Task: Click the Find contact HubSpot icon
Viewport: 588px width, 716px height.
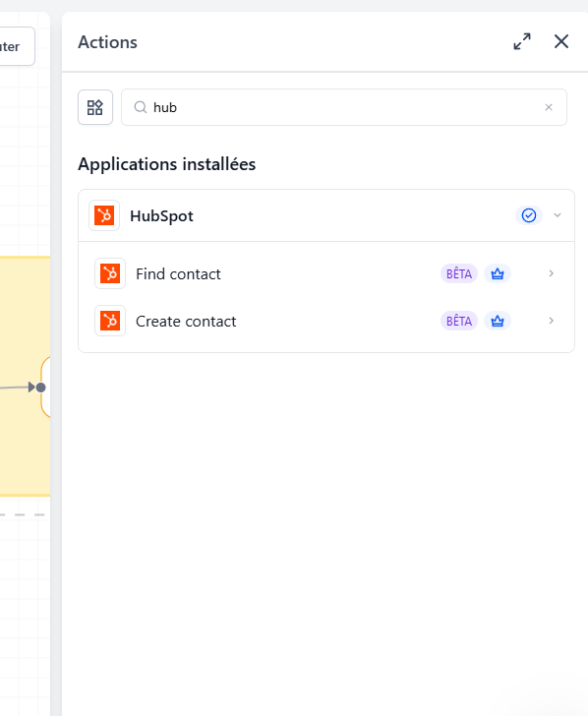Action: (110, 273)
